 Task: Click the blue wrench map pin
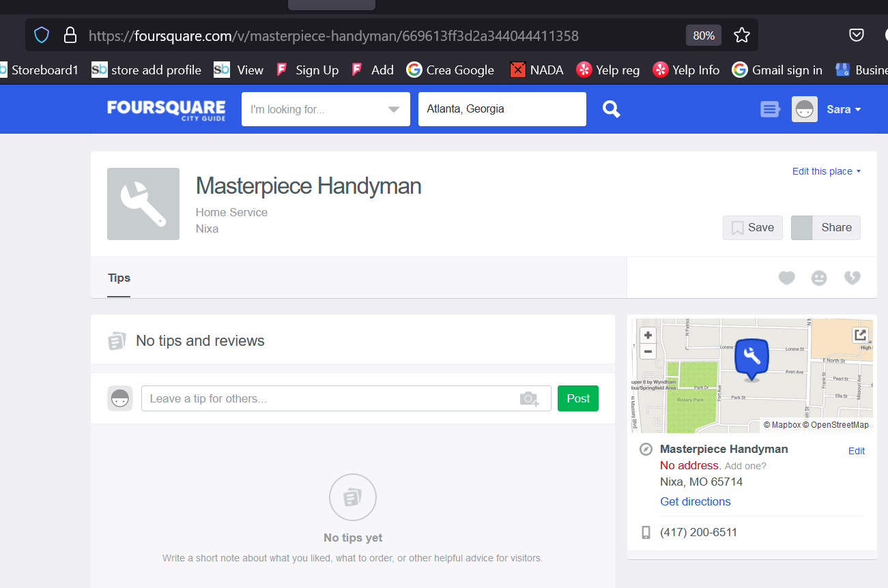(x=751, y=359)
